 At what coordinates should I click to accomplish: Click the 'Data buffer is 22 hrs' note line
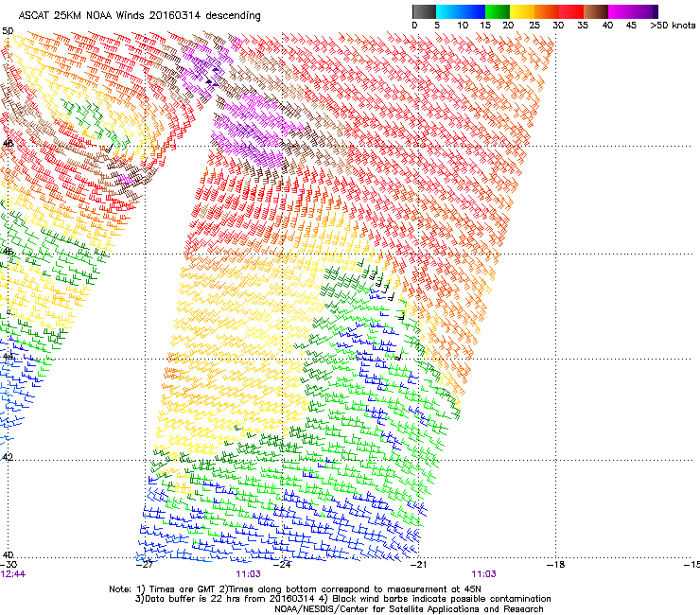tap(342, 599)
